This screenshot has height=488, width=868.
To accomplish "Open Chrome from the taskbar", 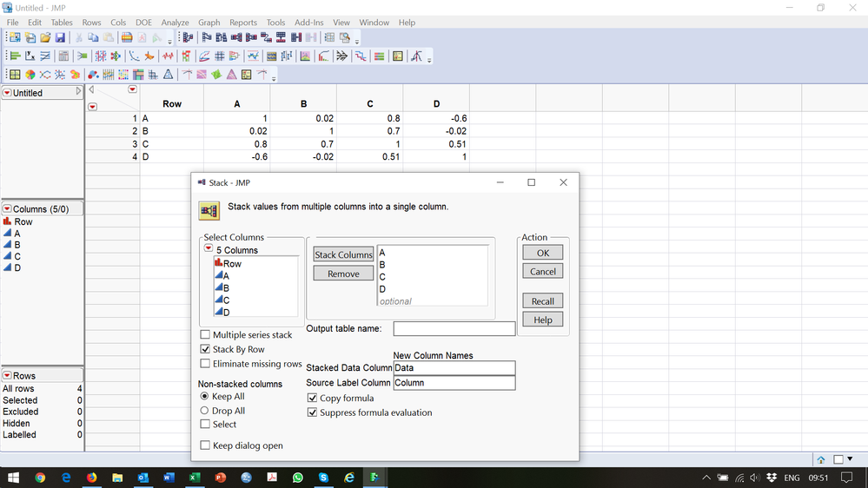I will 40,477.
